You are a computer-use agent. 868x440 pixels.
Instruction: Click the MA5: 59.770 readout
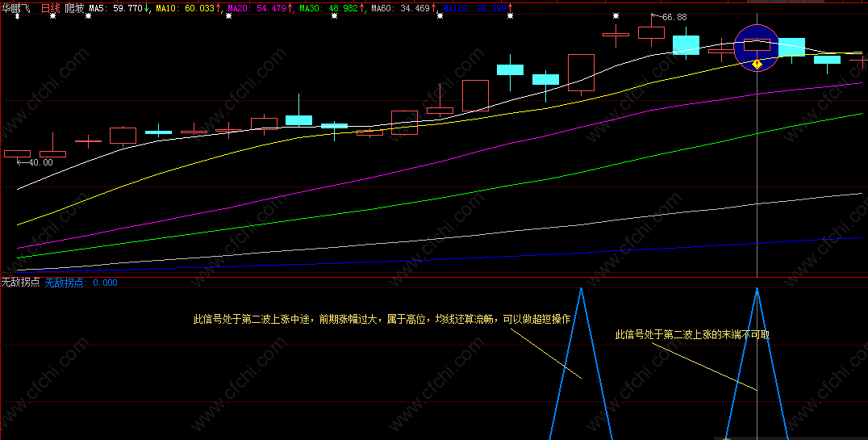click(115, 8)
